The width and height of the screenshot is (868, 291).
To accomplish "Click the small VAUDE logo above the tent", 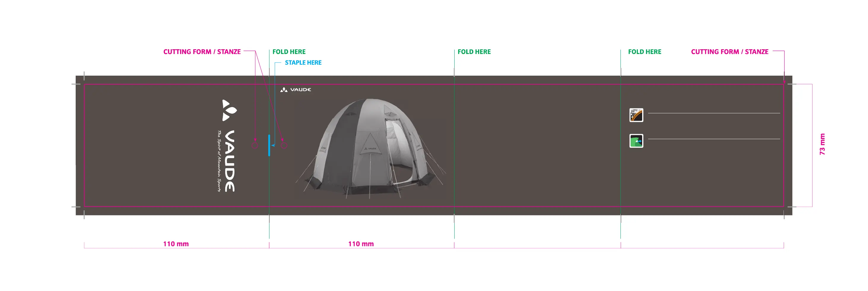I will click(296, 90).
